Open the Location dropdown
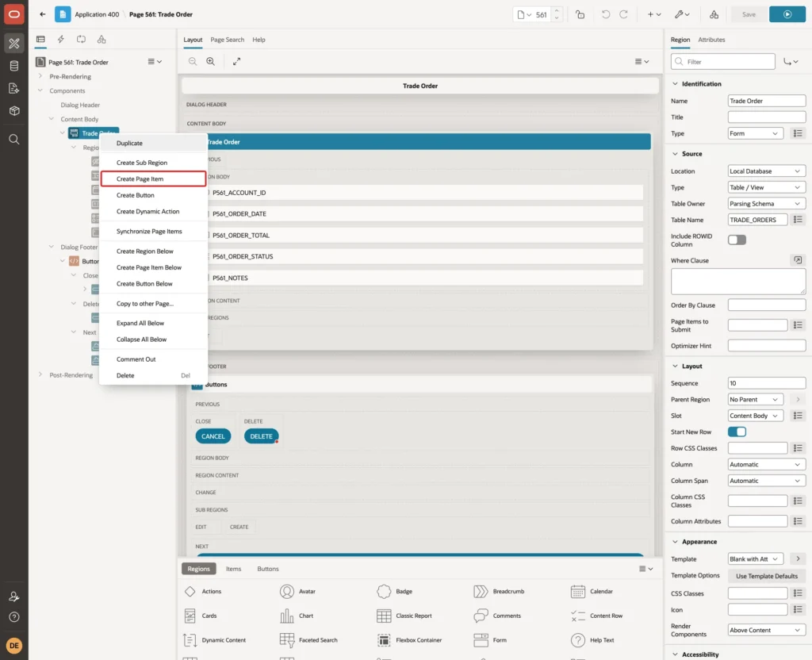The image size is (812, 660). (x=767, y=171)
